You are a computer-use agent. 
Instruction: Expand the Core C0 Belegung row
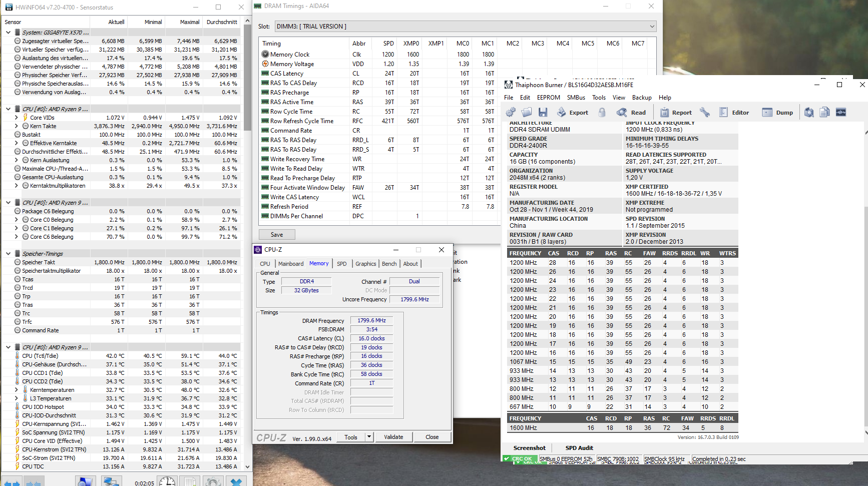point(17,220)
